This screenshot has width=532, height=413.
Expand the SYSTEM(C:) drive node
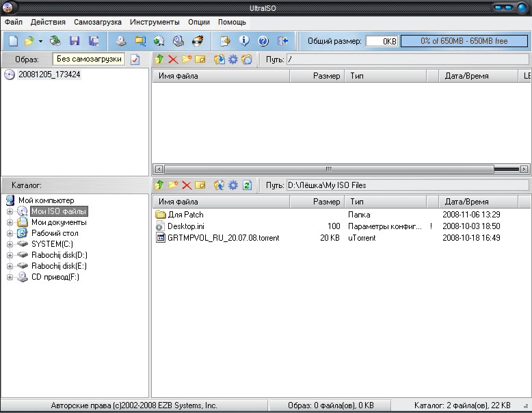coord(10,244)
